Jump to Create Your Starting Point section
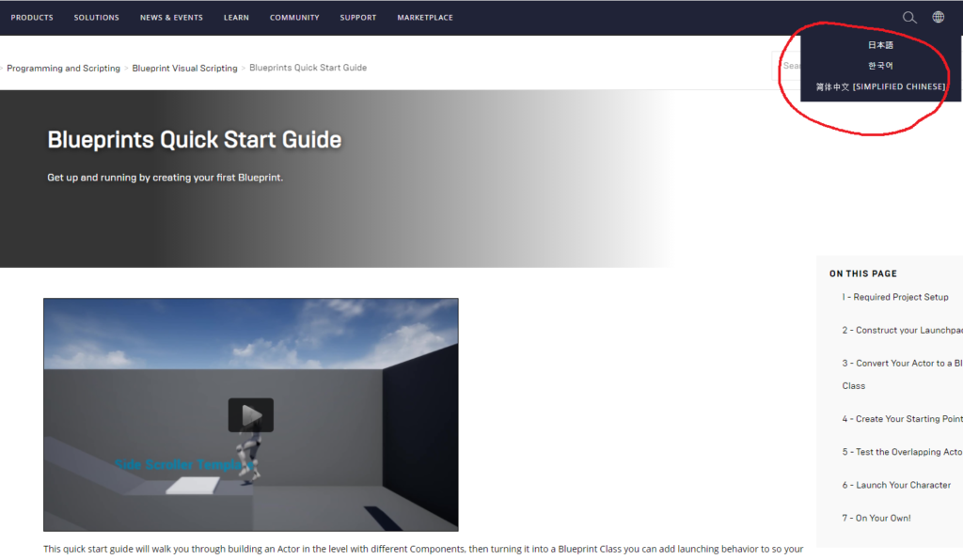 (902, 419)
